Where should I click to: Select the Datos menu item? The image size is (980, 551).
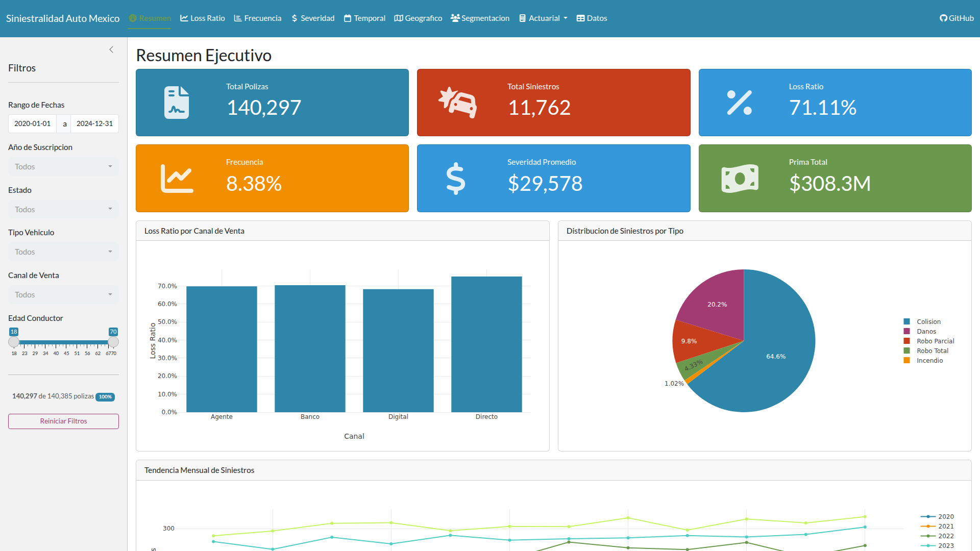click(592, 18)
